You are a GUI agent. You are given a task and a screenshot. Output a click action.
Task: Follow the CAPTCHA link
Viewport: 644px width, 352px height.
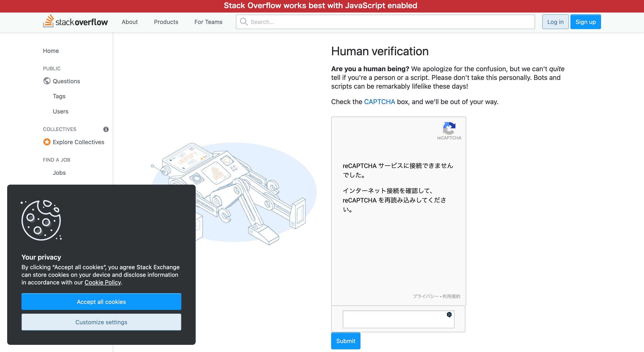(379, 102)
